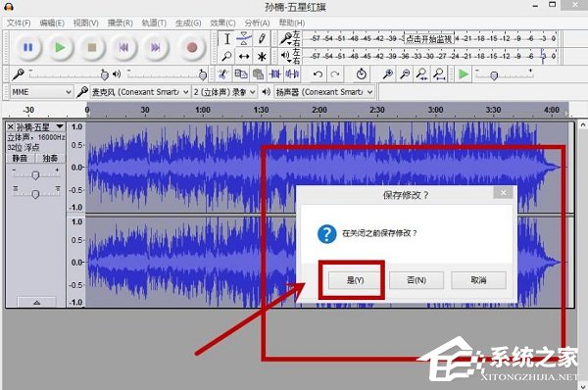Click the Trim audio icon
The width and height of the screenshot is (588, 390).
[x=274, y=73]
